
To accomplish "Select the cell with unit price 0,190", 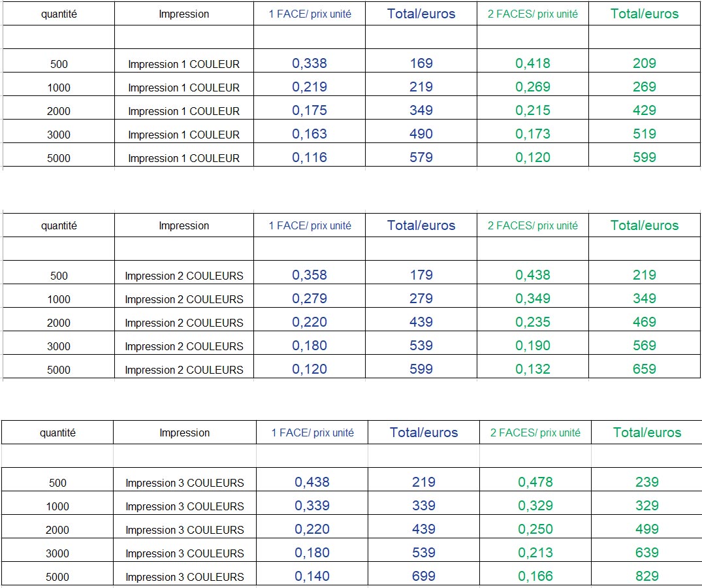I will (532, 346).
